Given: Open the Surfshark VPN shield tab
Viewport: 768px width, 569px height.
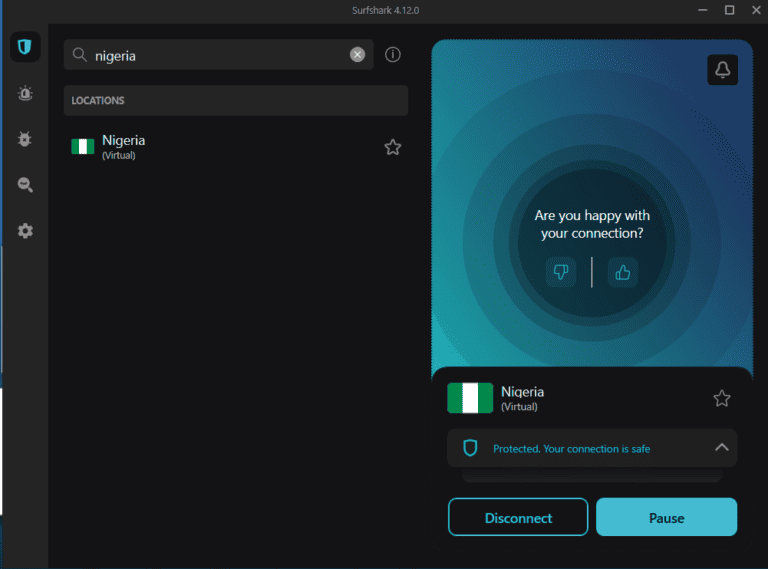Looking at the screenshot, I should pyautogui.click(x=25, y=47).
